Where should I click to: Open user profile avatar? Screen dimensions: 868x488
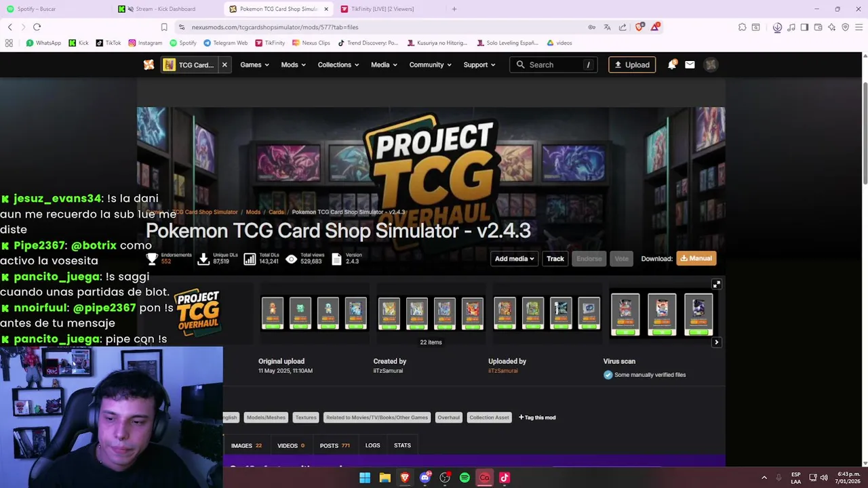711,64
